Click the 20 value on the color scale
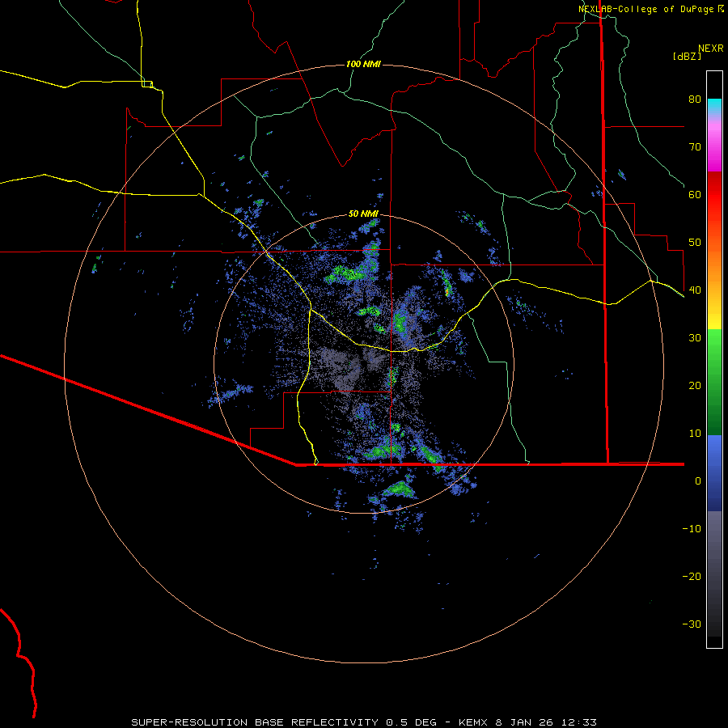This screenshot has height=728, width=728. [x=695, y=386]
